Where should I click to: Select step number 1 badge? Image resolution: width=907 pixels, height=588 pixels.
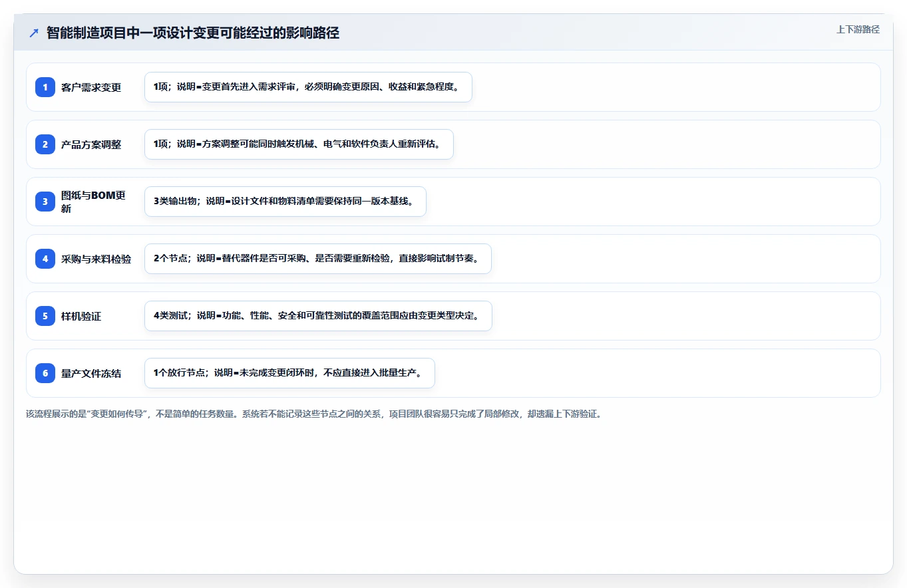point(45,87)
